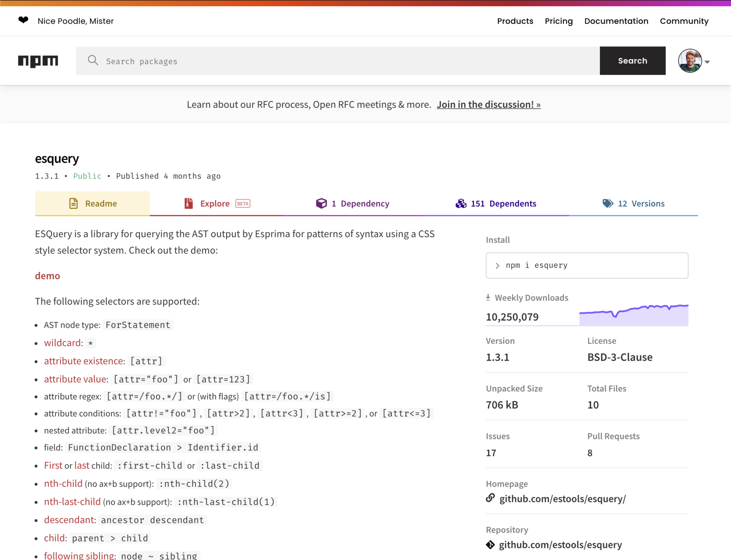Click the 706 kB unpacked size

click(x=502, y=405)
